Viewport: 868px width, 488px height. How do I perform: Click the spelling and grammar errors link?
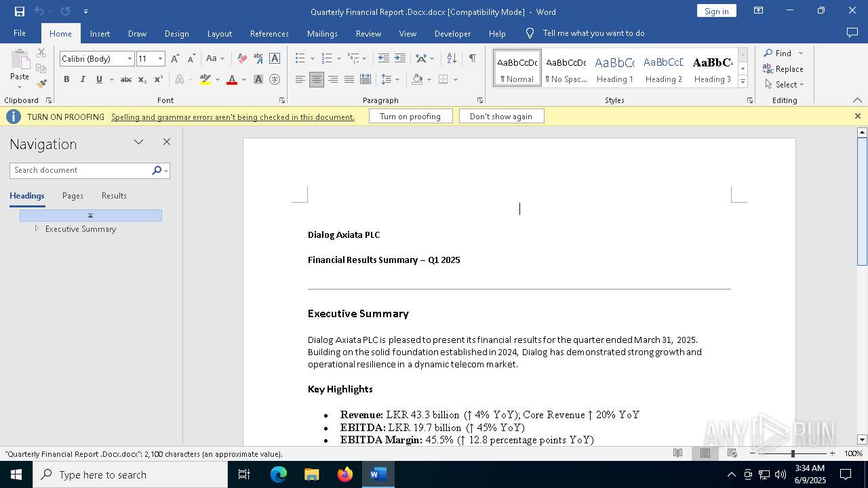[233, 117]
